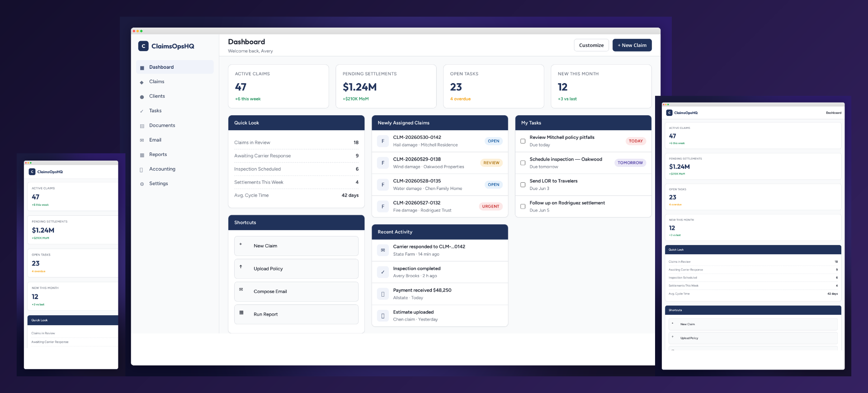The height and width of the screenshot is (393, 868).
Task: Click the Active Claims 47 card
Action: (x=278, y=86)
